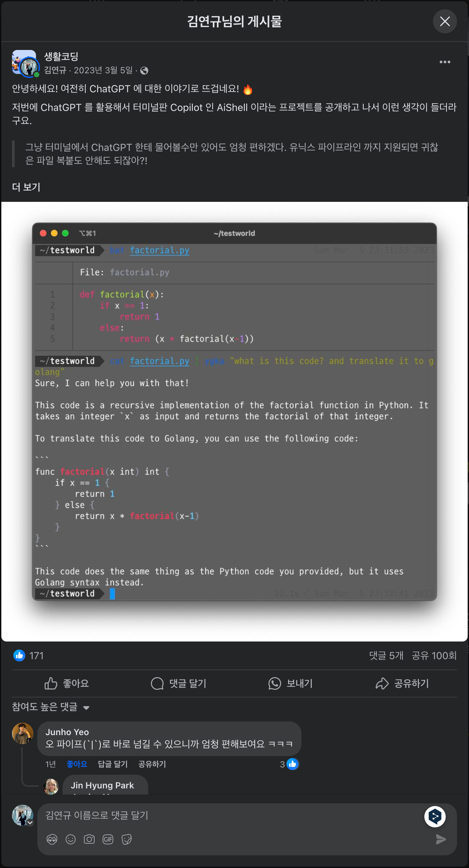Attach a photo with the camera icon
The height and width of the screenshot is (868, 469).
click(89, 839)
